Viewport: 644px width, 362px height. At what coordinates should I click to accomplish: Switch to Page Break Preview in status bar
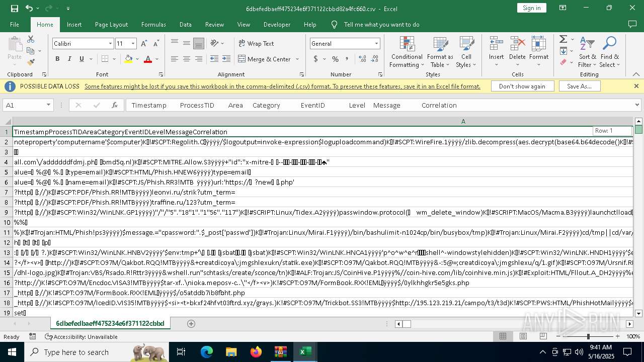pos(543,336)
